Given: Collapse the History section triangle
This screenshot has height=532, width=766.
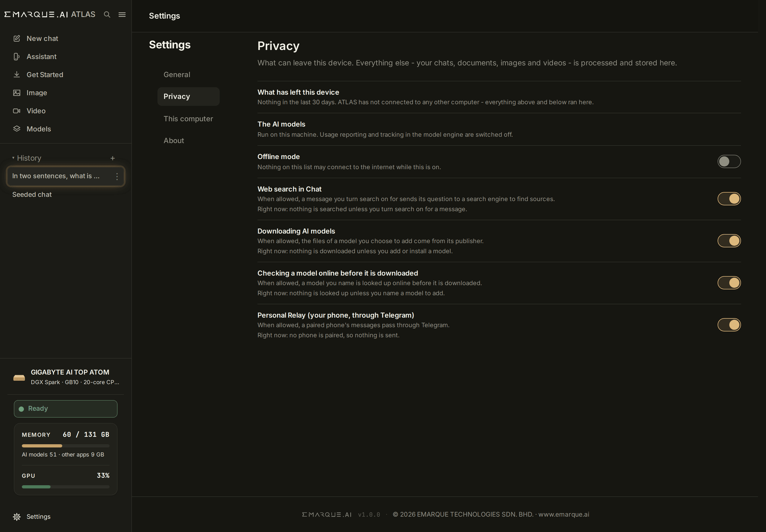Looking at the screenshot, I should (13, 158).
